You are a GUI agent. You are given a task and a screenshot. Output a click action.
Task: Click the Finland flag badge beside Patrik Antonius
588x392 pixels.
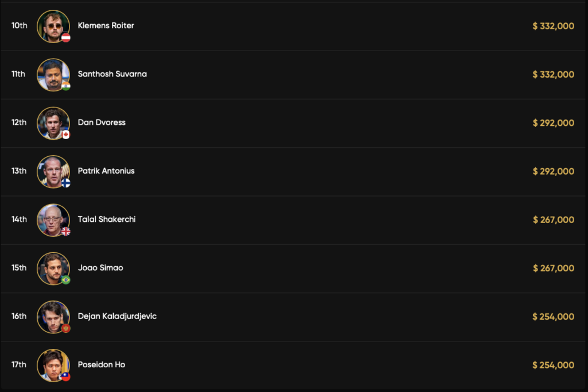pos(66,183)
